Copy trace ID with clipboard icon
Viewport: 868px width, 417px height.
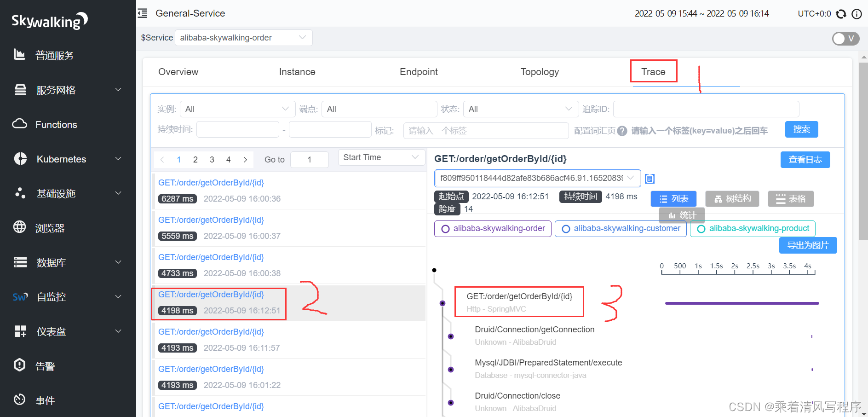click(x=650, y=179)
